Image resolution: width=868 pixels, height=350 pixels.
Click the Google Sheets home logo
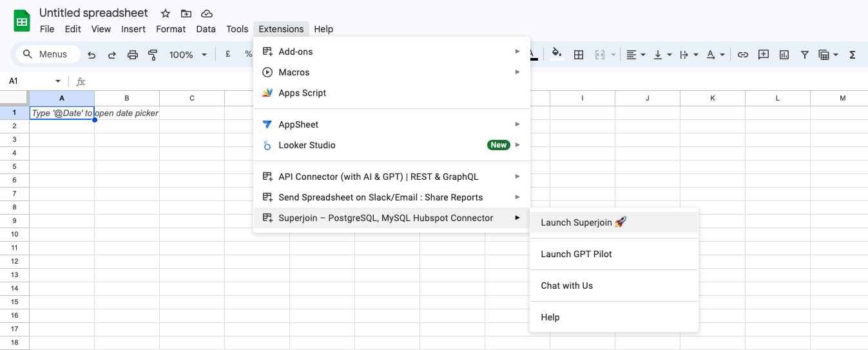pos(23,21)
